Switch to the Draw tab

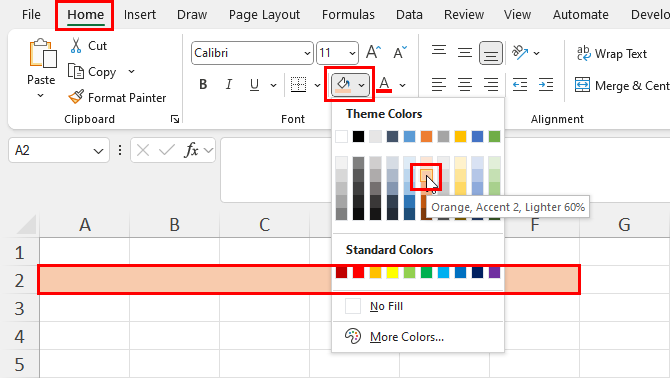192,15
